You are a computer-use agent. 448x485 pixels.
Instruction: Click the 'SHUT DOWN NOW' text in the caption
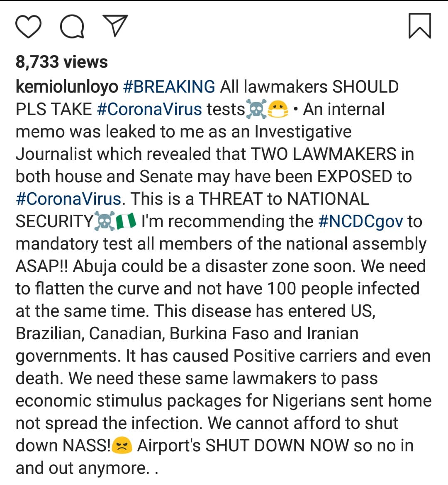[277, 446]
